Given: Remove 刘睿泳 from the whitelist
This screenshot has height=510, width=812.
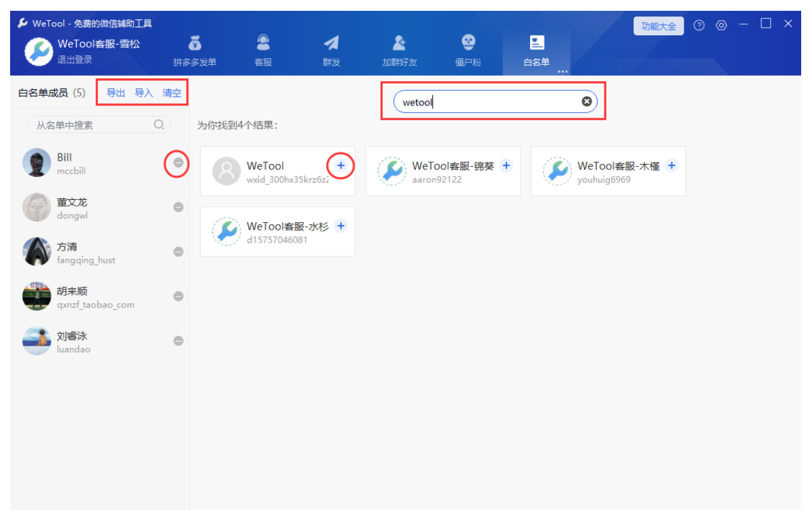Looking at the screenshot, I should click(x=178, y=341).
